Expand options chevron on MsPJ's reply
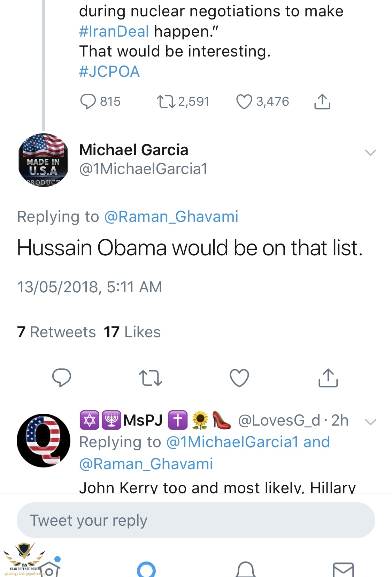This screenshot has height=577, width=392. 370,422
